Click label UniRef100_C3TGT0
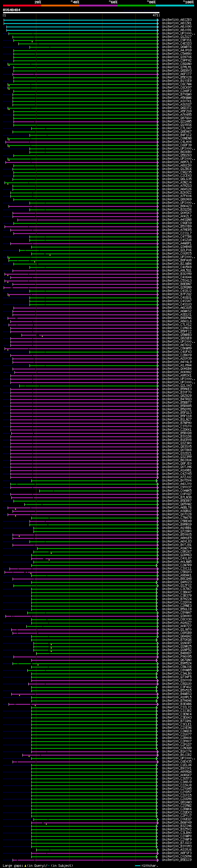This screenshot has width=197, height=868. click(177, 426)
